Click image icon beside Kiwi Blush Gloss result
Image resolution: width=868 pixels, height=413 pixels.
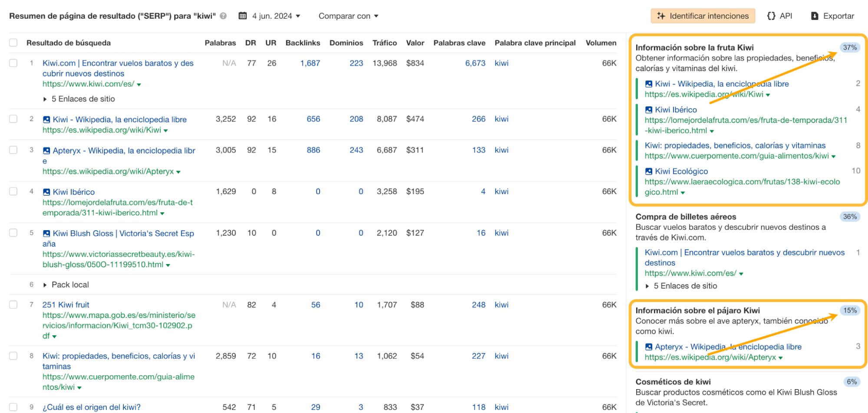tap(46, 234)
